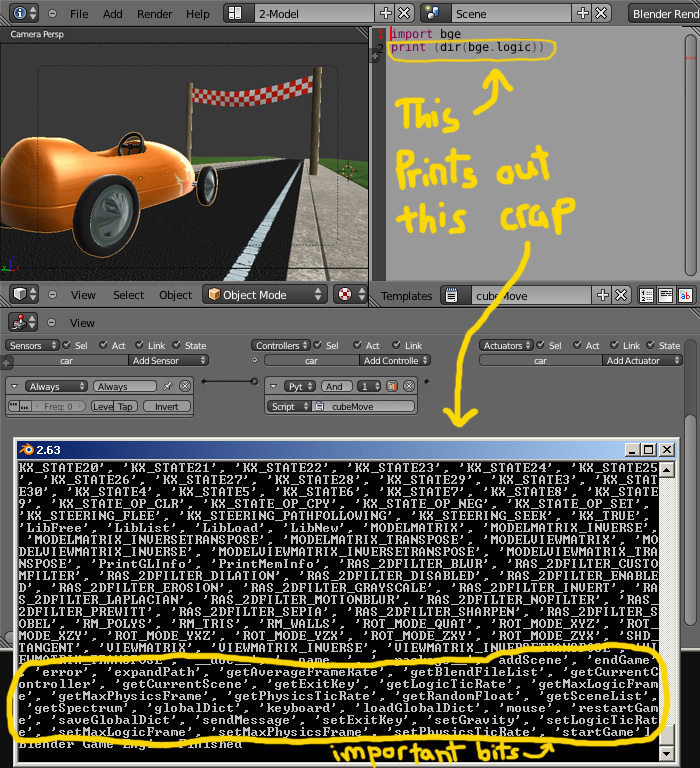700x768 pixels.
Task: Open the Add Sensor dropdown
Action: [x=168, y=360]
